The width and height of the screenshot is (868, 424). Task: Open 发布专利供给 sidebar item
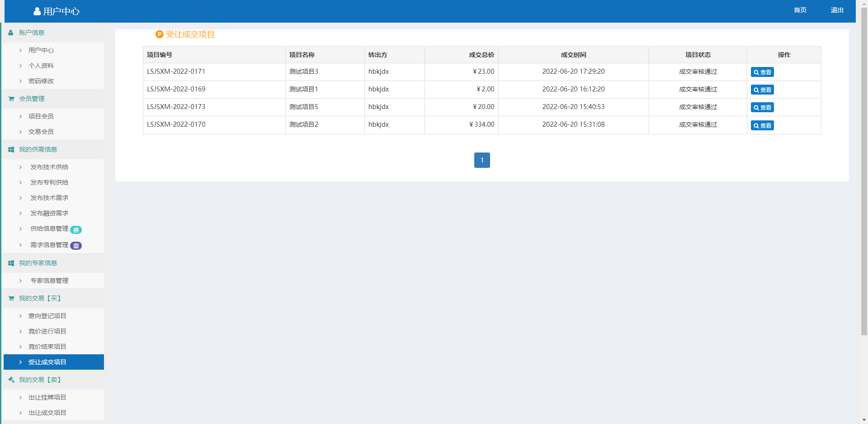(53, 182)
